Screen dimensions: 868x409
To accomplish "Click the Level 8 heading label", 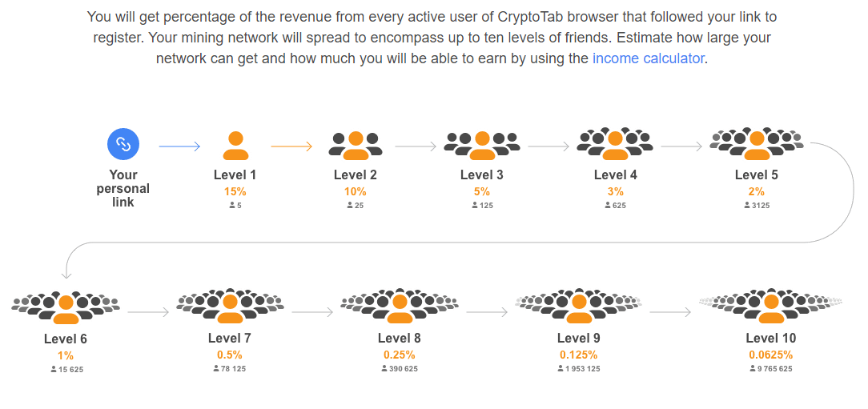I will coord(400,339).
